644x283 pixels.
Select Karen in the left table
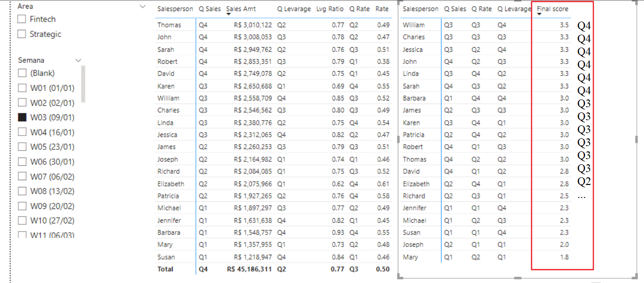[166, 86]
